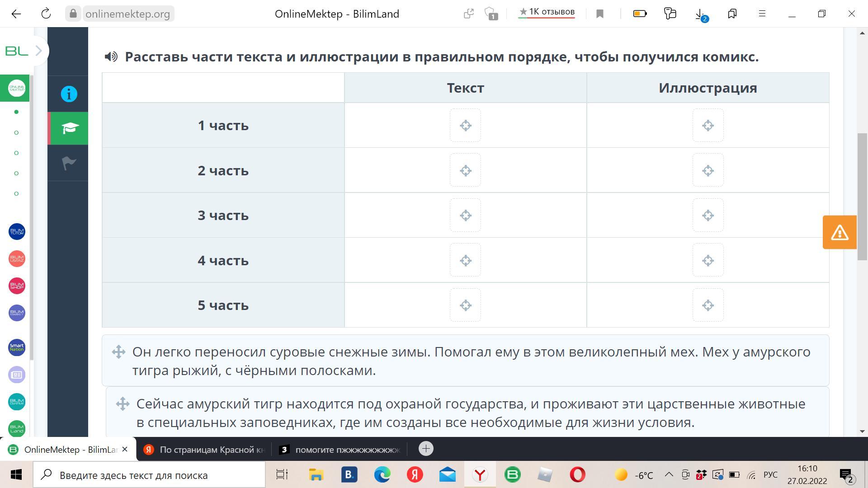This screenshot has width=868, height=488.
Task: Play the task audio speaker icon
Action: pyautogui.click(x=111, y=56)
